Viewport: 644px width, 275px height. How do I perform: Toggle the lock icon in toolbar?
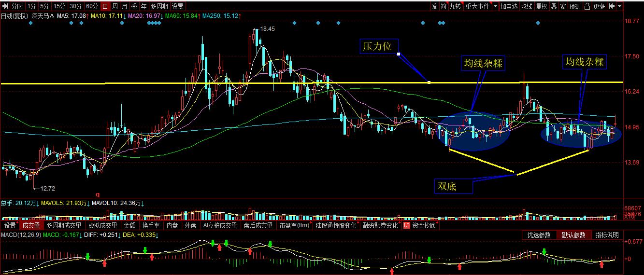[587, 6]
